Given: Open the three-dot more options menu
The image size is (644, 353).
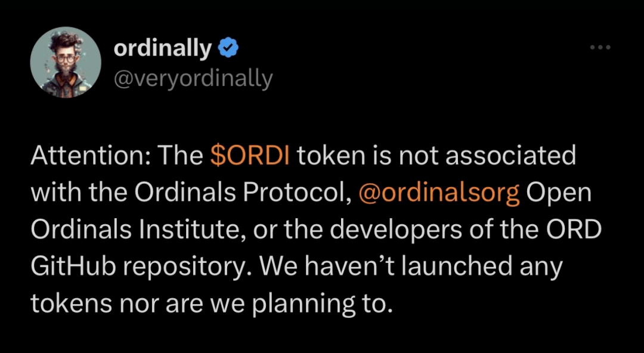Looking at the screenshot, I should (x=601, y=48).
